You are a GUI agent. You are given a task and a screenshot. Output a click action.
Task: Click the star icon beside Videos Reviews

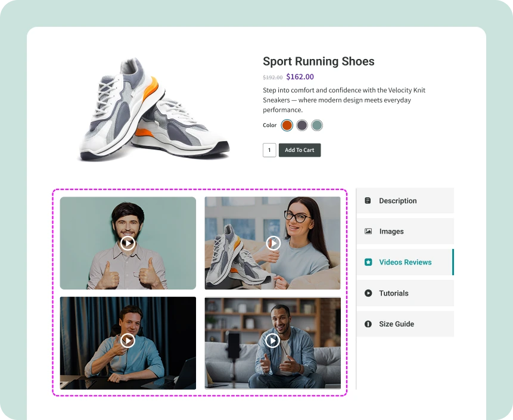pos(368,262)
